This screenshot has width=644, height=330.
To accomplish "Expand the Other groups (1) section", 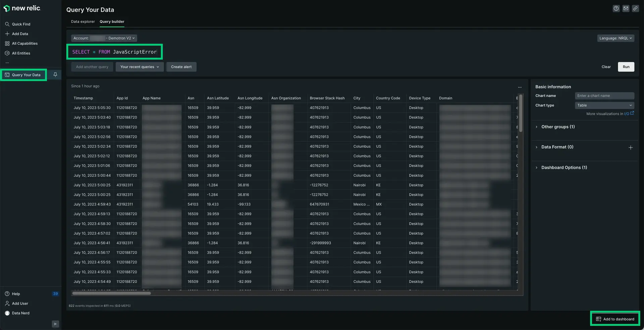I will click(557, 127).
